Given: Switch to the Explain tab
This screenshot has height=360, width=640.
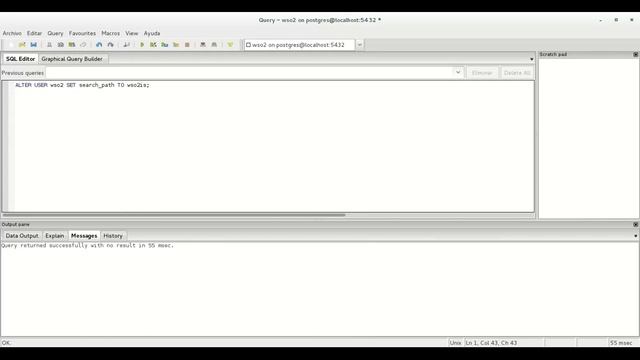Looking at the screenshot, I should click(55, 236).
